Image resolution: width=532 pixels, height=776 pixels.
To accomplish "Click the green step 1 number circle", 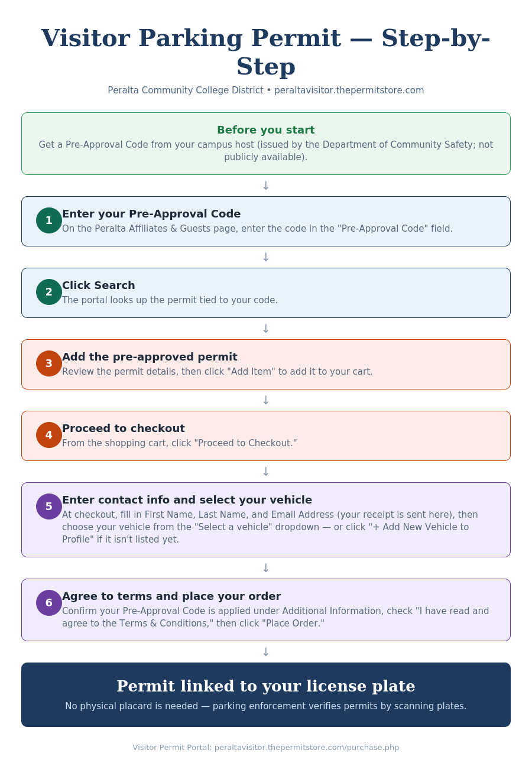I will [49, 220].
